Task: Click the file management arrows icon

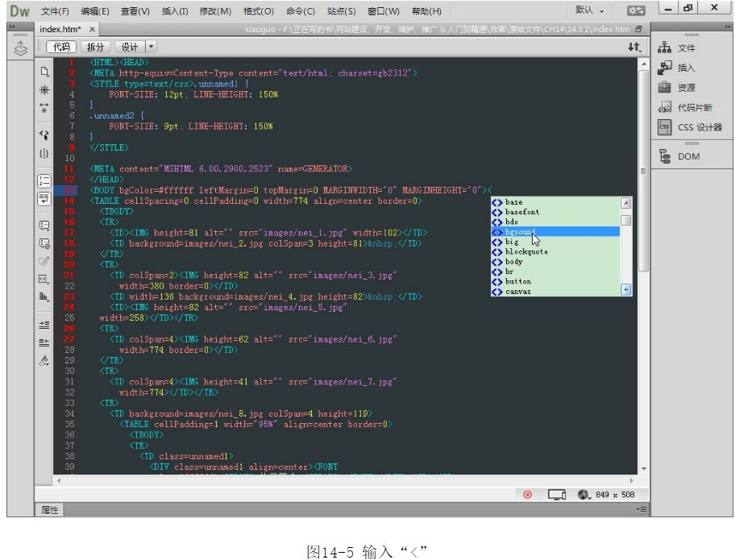Action: coord(634,48)
